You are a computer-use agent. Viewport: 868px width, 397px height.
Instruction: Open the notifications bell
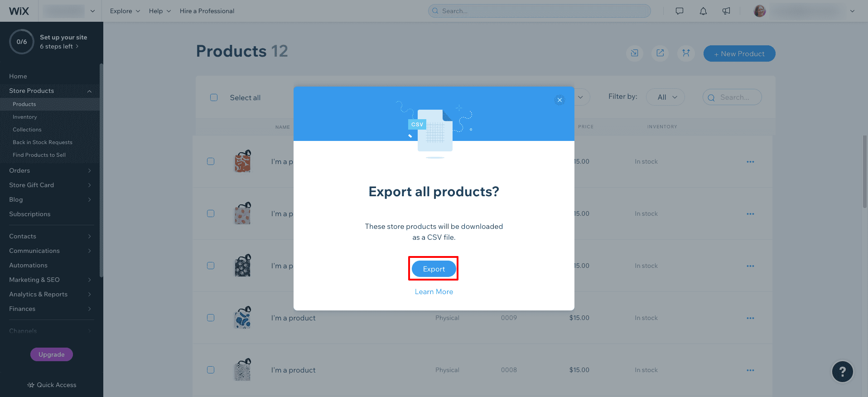[x=703, y=11]
